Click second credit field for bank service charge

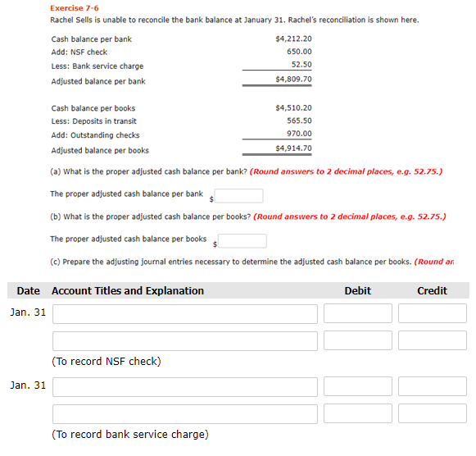tap(433, 413)
